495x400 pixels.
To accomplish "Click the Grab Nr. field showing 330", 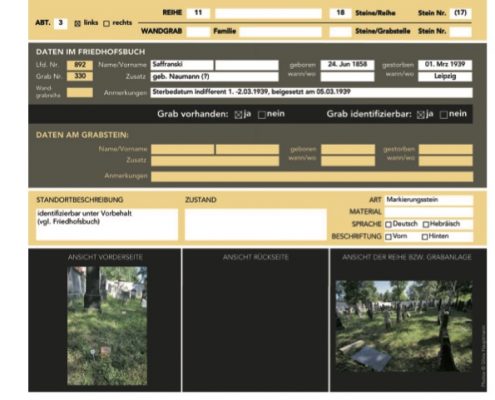I will (80, 76).
